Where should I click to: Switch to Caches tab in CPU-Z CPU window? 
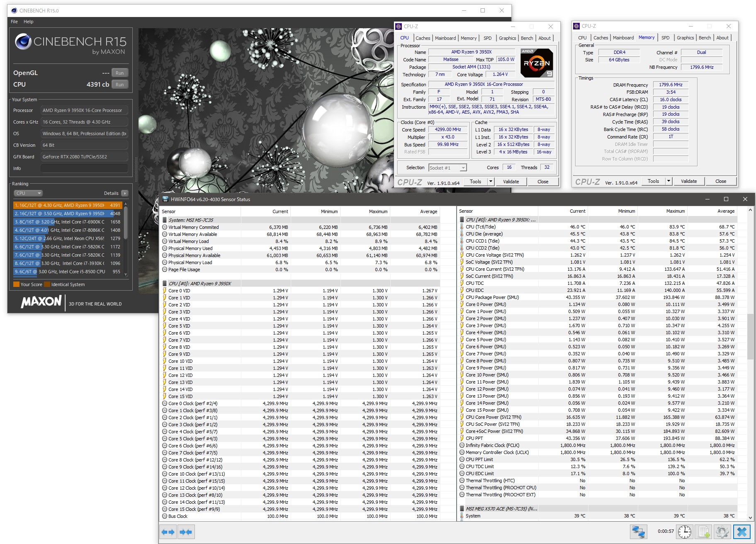pyautogui.click(x=423, y=38)
